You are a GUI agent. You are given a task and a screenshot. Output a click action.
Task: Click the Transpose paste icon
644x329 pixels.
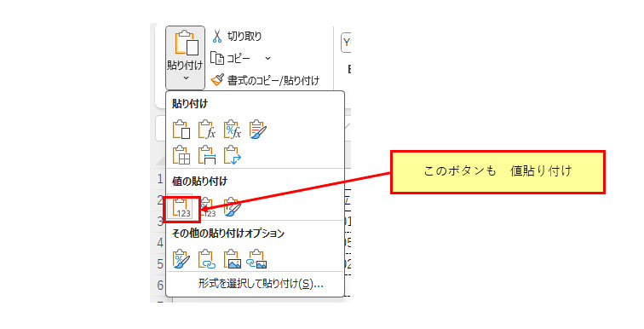pyautogui.click(x=233, y=155)
